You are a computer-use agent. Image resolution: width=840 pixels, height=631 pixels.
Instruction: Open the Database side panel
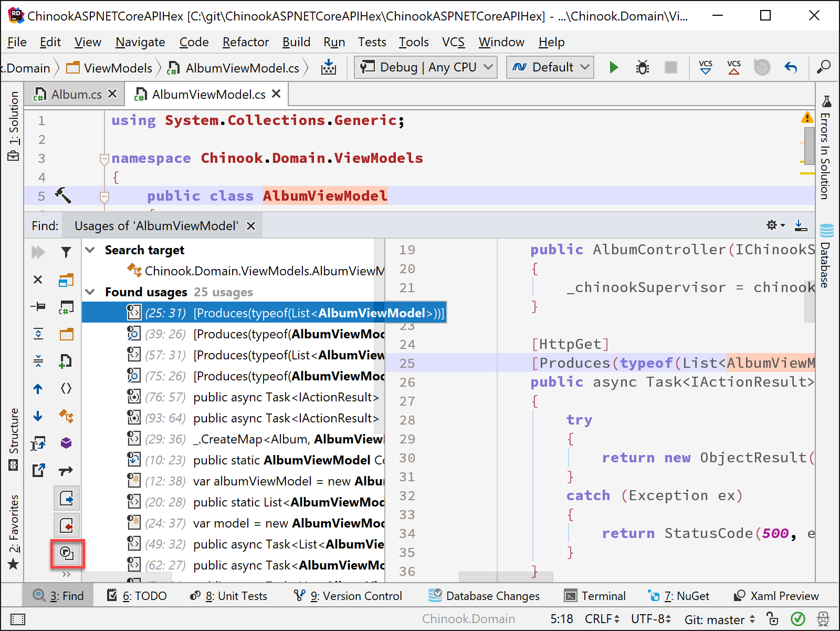coord(827,256)
